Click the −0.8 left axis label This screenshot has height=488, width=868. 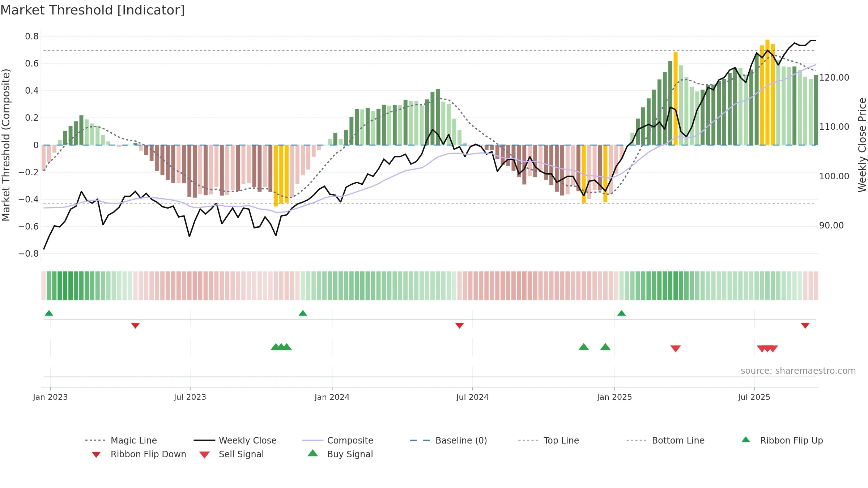point(29,253)
